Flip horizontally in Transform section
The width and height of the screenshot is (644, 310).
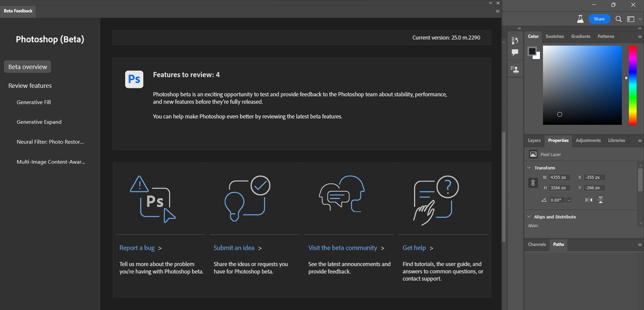coord(589,200)
